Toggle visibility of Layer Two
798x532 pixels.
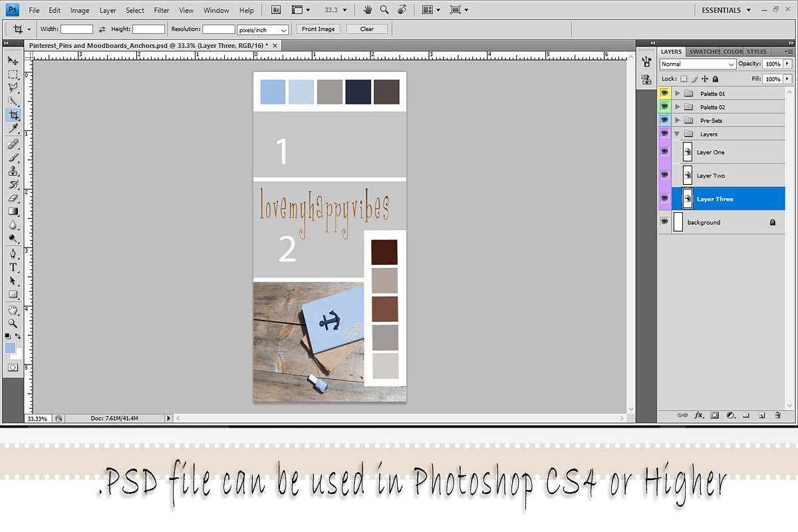664,175
